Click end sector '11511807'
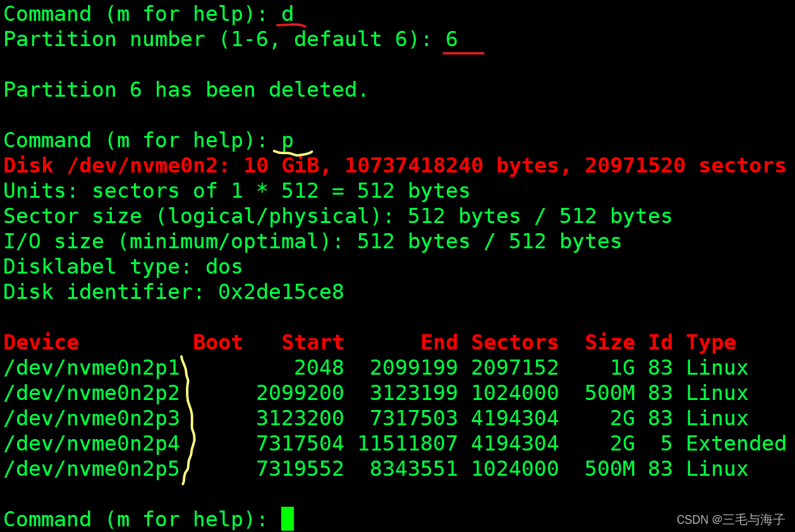The image size is (795, 532). click(x=408, y=444)
